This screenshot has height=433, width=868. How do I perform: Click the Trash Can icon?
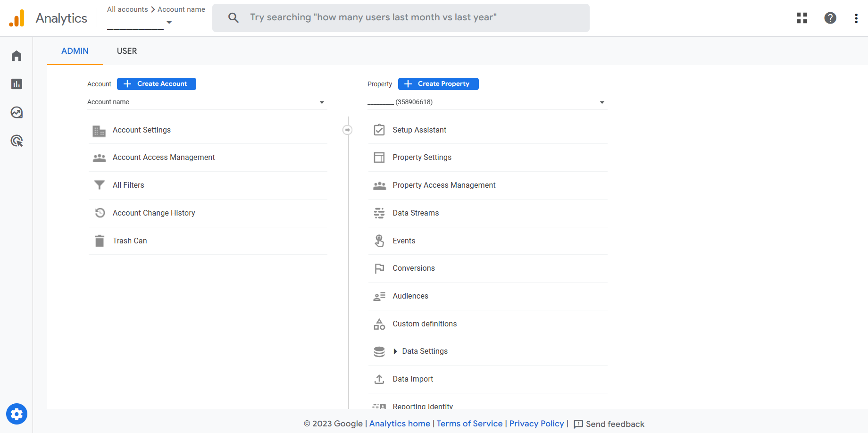[100, 241]
